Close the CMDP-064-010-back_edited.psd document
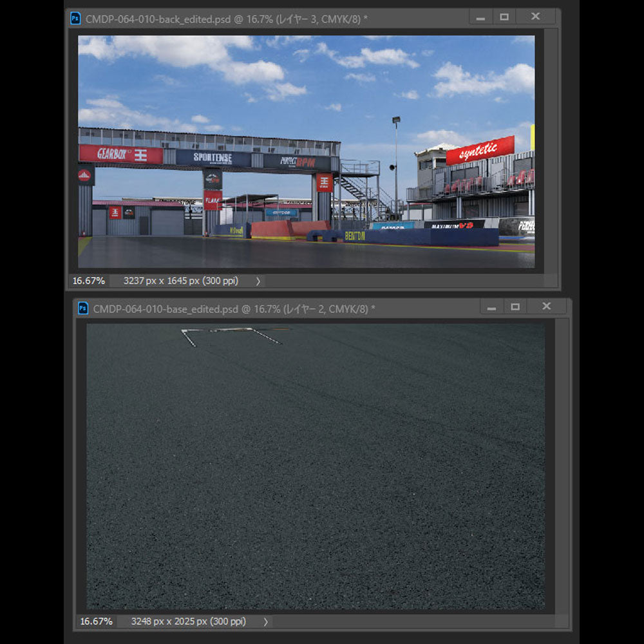 (x=535, y=17)
